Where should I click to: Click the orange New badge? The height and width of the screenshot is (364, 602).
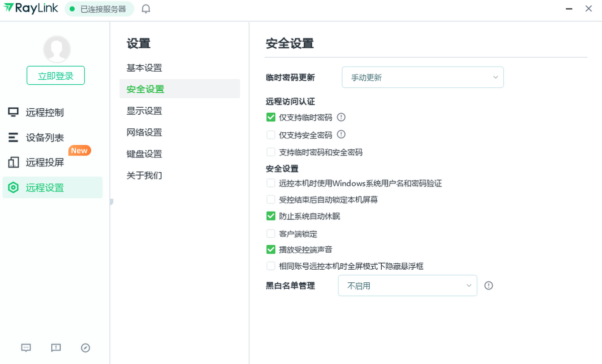pyautogui.click(x=79, y=150)
